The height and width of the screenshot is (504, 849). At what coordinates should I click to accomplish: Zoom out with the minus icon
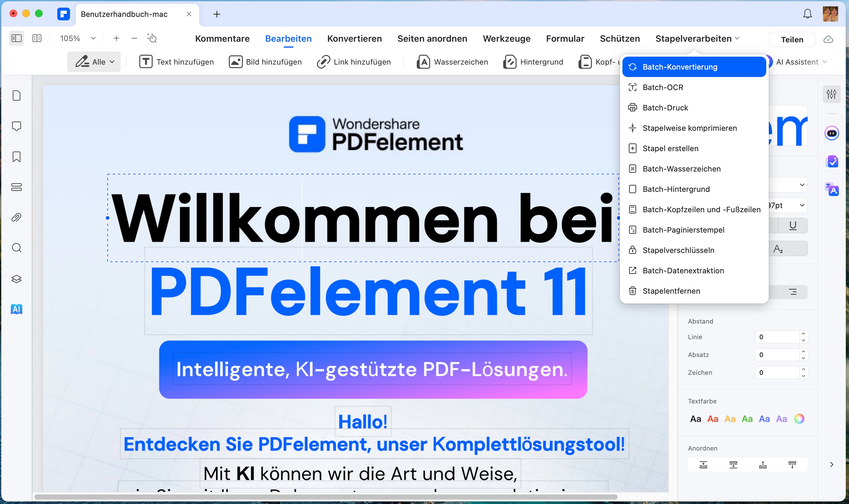134,38
